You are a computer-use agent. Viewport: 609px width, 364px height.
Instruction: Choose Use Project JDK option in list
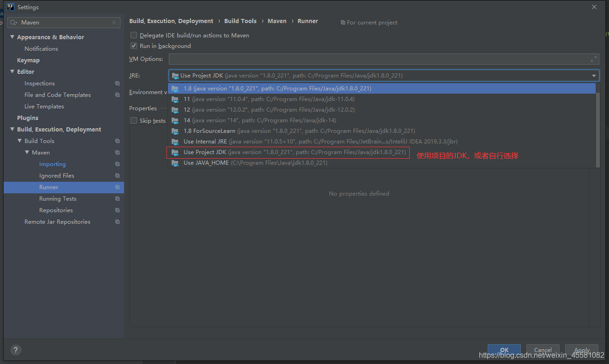click(x=382, y=152)
